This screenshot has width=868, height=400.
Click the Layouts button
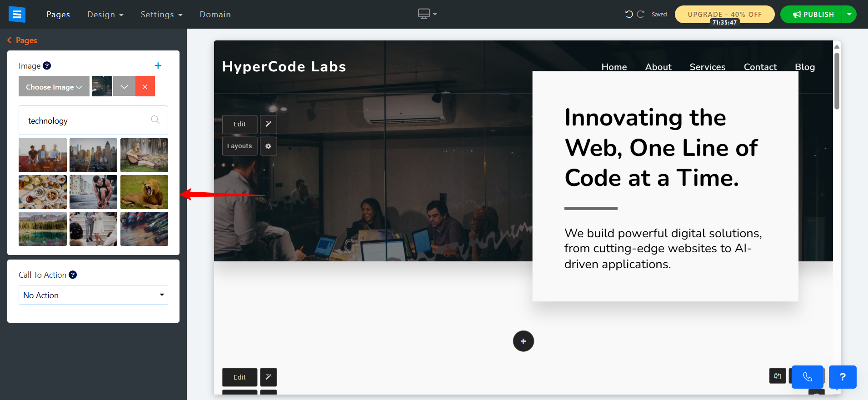[239, 146]
